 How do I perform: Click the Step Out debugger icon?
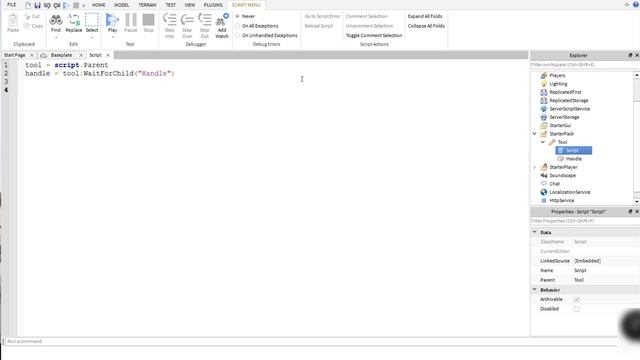204,19
